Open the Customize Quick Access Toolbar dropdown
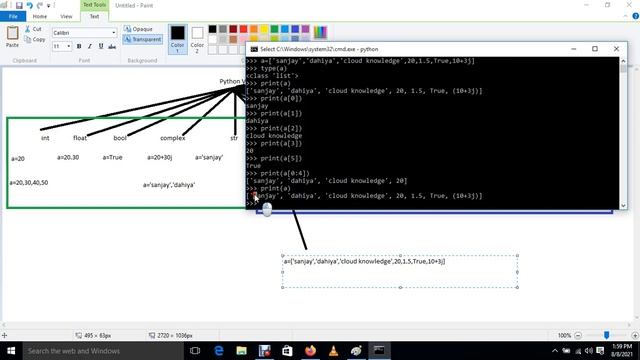640x360 pixels. (x=49, y=6)
